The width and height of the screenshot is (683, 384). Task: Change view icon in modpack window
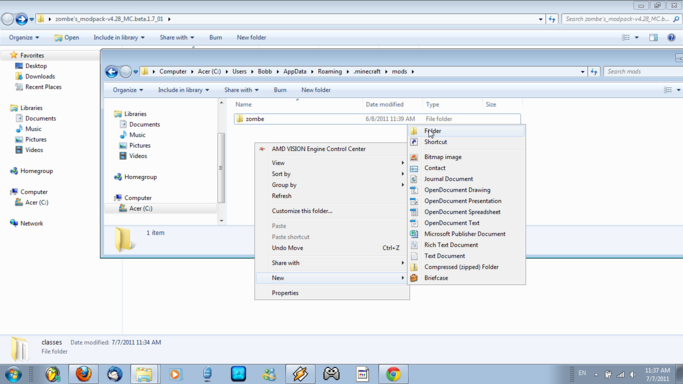tap(626, 37)
